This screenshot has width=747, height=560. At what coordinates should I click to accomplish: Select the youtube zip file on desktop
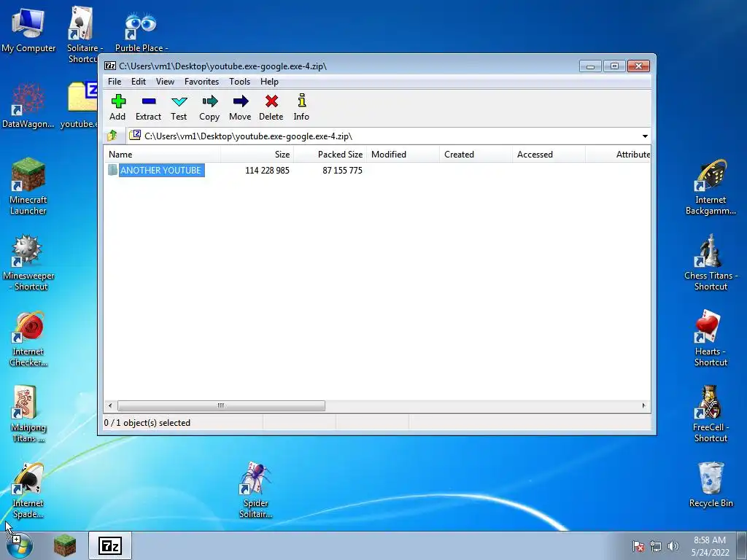(80, 105)
